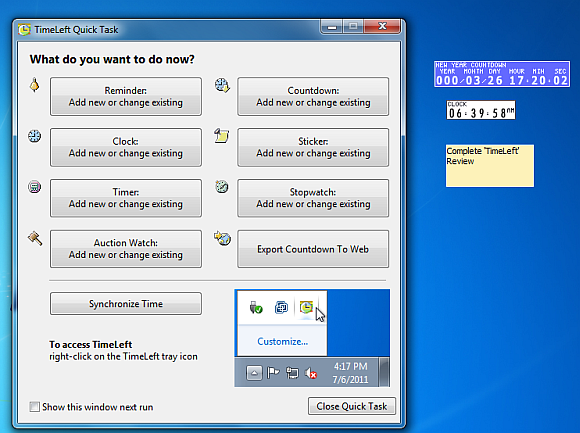This screenshot has width=580, height=433.
Task: Close the TimeLeft Quick Task window
Action: pyautogui.click(x=382, y=27)
